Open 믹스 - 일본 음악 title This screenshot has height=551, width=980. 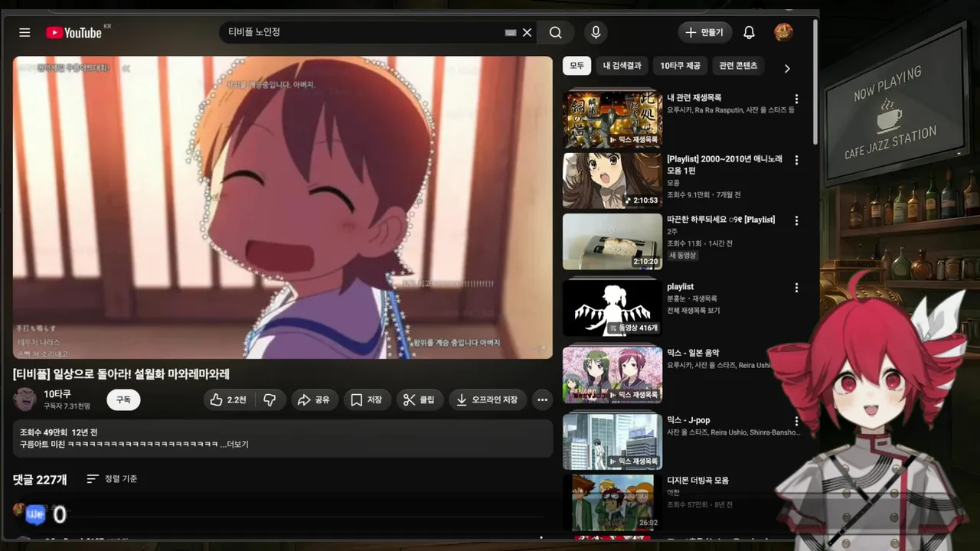point(693,353)
